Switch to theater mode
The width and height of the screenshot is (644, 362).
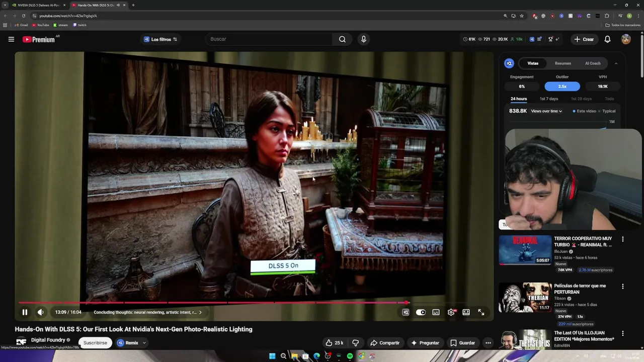pos(466,312)
